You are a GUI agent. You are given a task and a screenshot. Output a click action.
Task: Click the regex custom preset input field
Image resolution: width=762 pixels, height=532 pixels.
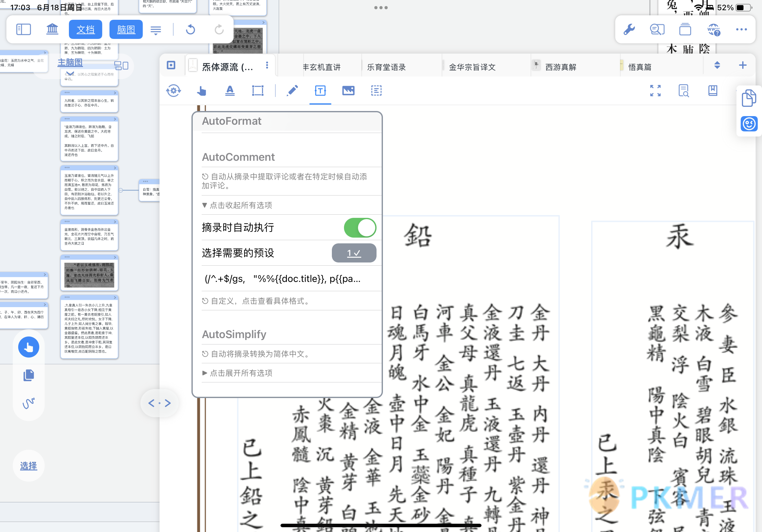point(287,279)
